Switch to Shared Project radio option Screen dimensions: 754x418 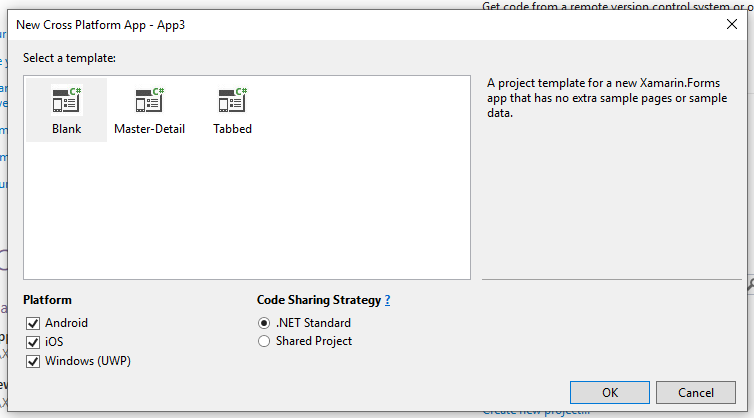coord(264,341)
